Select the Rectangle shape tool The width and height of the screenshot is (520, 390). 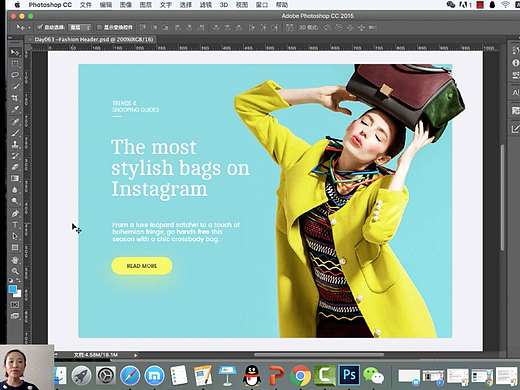[15, 248]
